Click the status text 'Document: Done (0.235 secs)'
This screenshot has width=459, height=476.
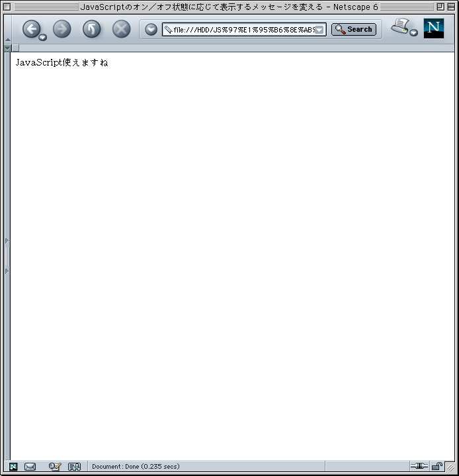click(136, 466)
